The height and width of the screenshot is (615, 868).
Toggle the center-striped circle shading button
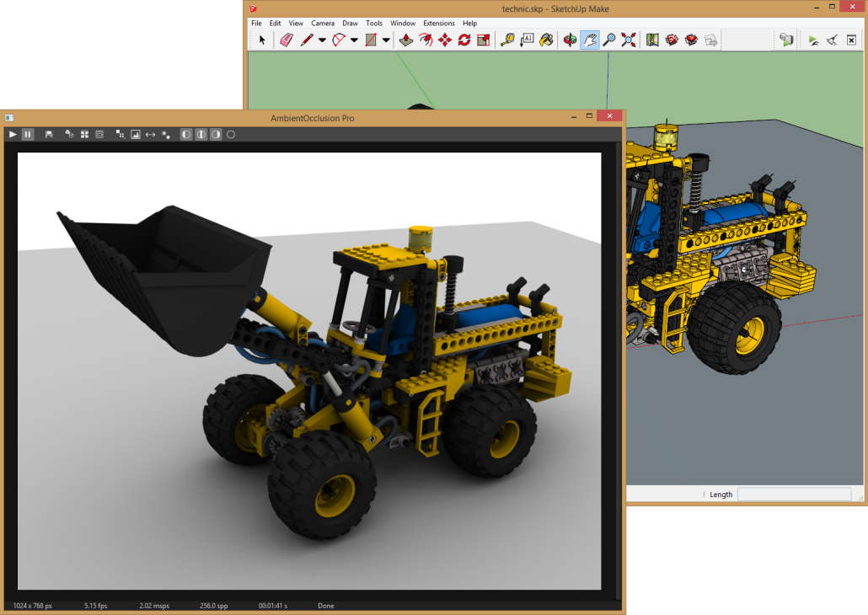click(201, 135)
